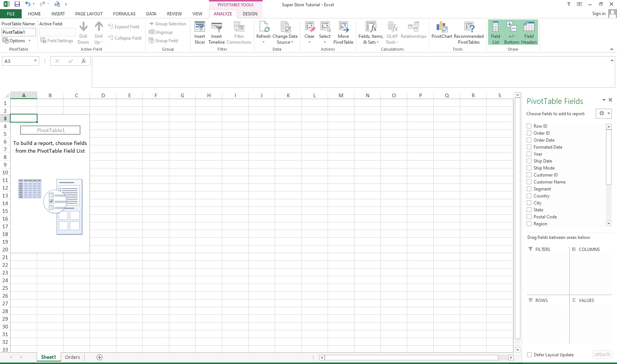This screenshot has height=364, width=617.
Task: Open the Name Box dropdown arrow
Action: coord(36,61)
